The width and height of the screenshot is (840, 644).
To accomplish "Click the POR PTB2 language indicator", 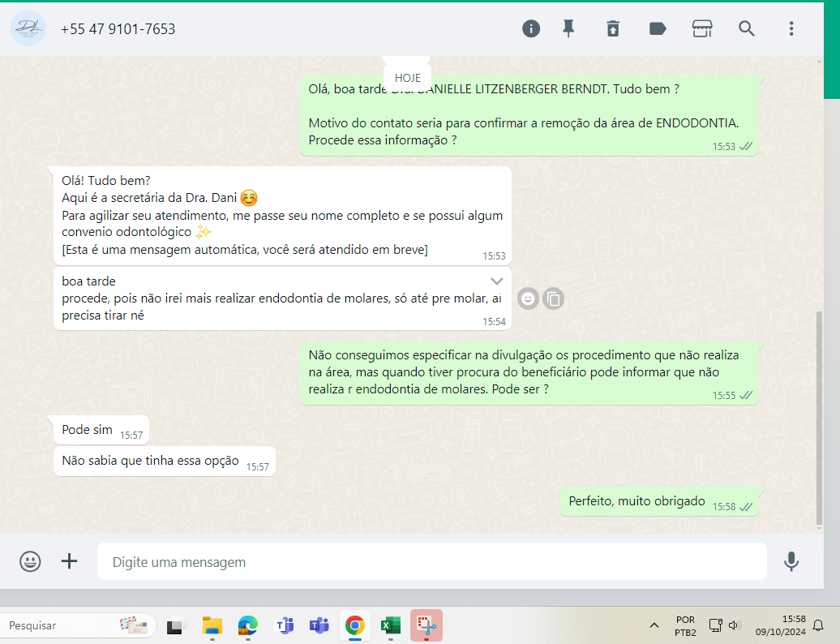I will [x=685, y=626].
